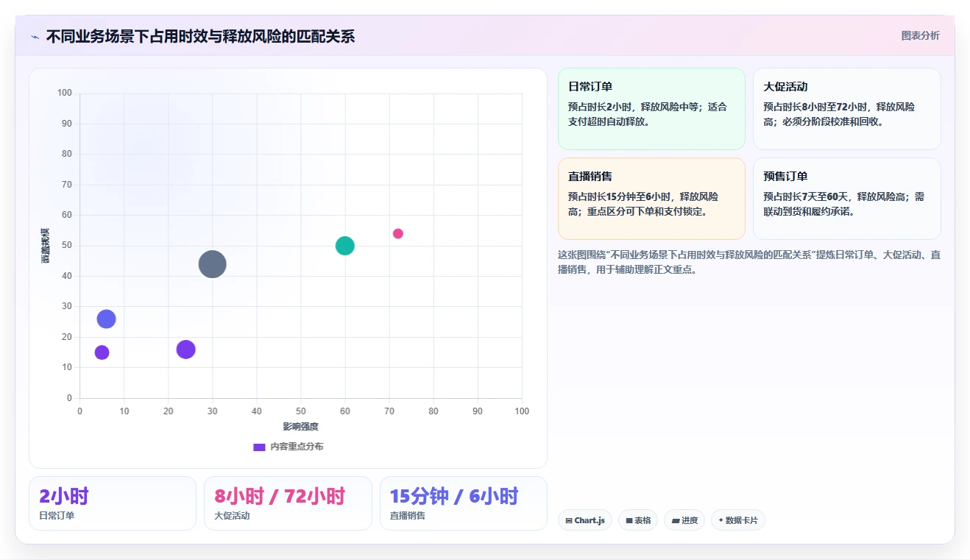Click the summary paragraph starting with 这张图围绕
Screen dimensions: 970x560
[749, 262]
